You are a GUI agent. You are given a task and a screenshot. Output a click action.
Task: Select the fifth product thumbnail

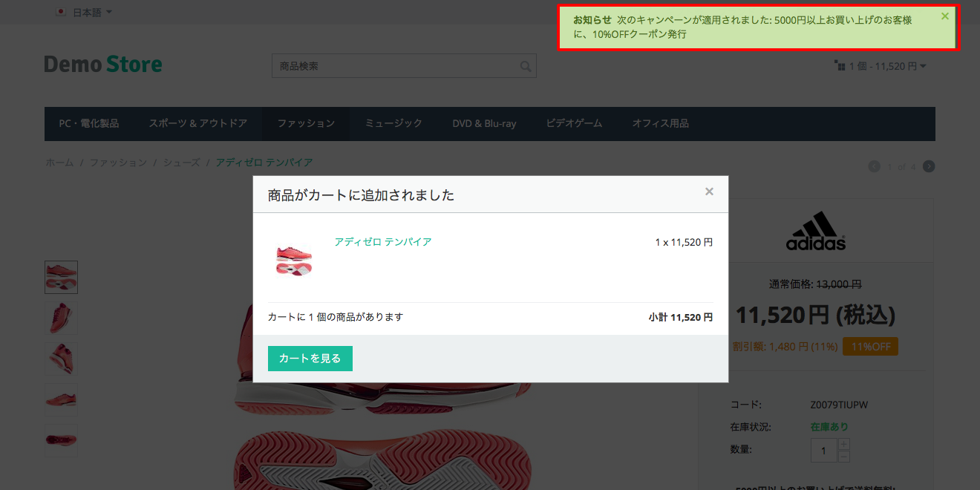tap(61, 440)
